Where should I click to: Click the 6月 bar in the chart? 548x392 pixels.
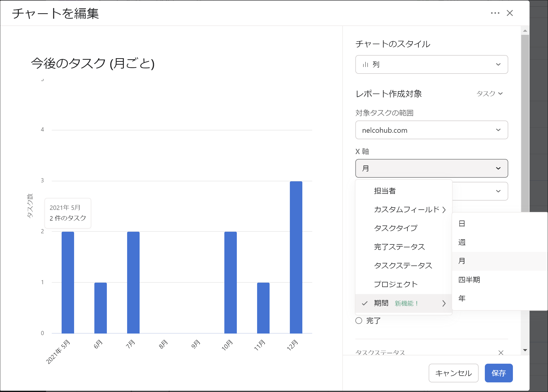[101, 308]
